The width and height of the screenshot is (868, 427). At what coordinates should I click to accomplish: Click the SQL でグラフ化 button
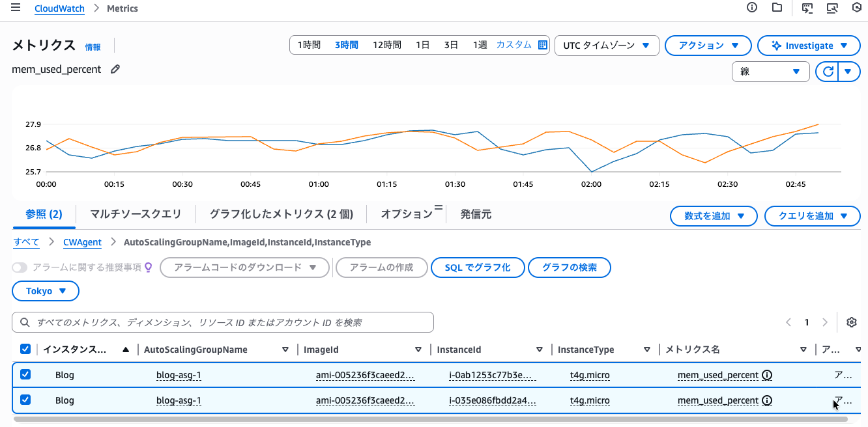coord(477,268)
